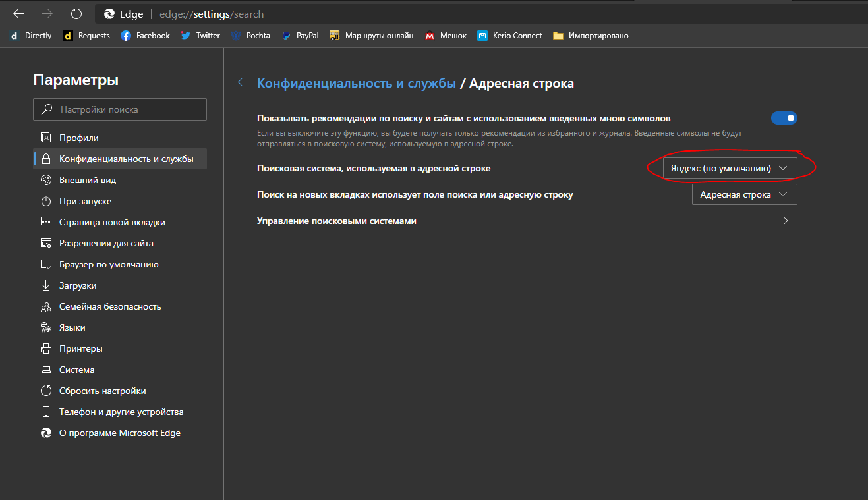Click the browser forward arrow

tap(47, 14)
